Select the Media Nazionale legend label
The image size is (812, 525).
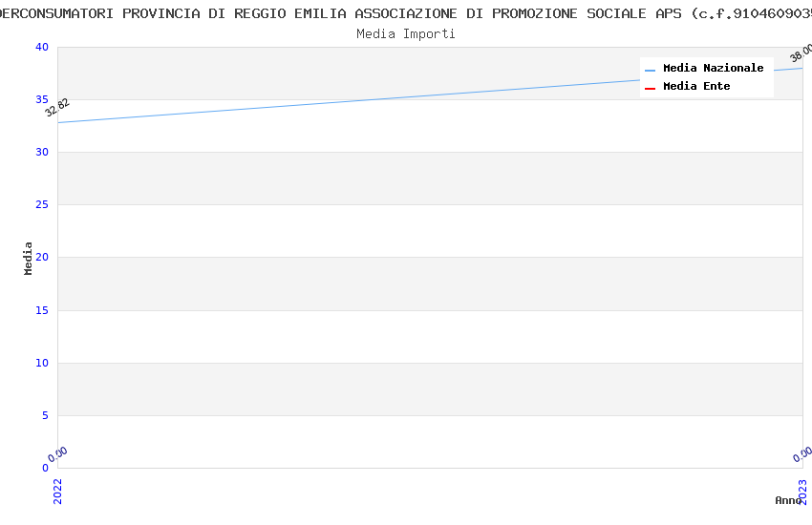pos(713,69)
